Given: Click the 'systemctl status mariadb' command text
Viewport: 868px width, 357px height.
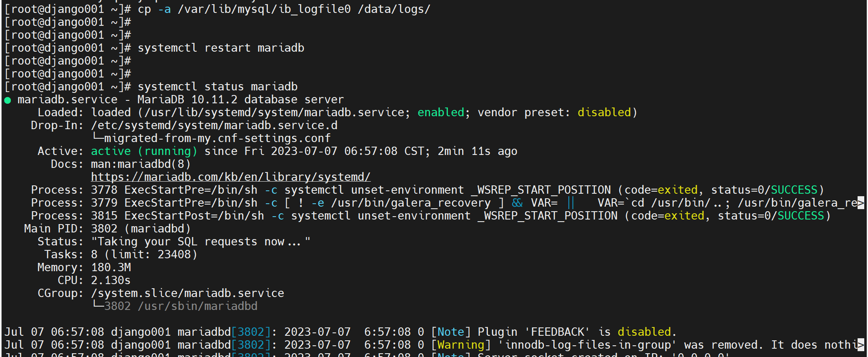Looking at the screenshot, I should tap(218, 87).
